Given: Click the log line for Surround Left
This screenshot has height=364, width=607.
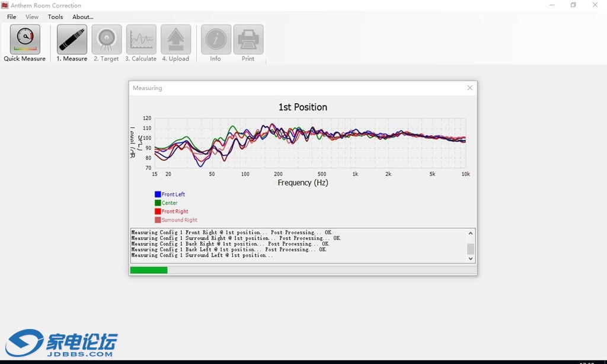Looking at the screenshot, I should (202, 256).
